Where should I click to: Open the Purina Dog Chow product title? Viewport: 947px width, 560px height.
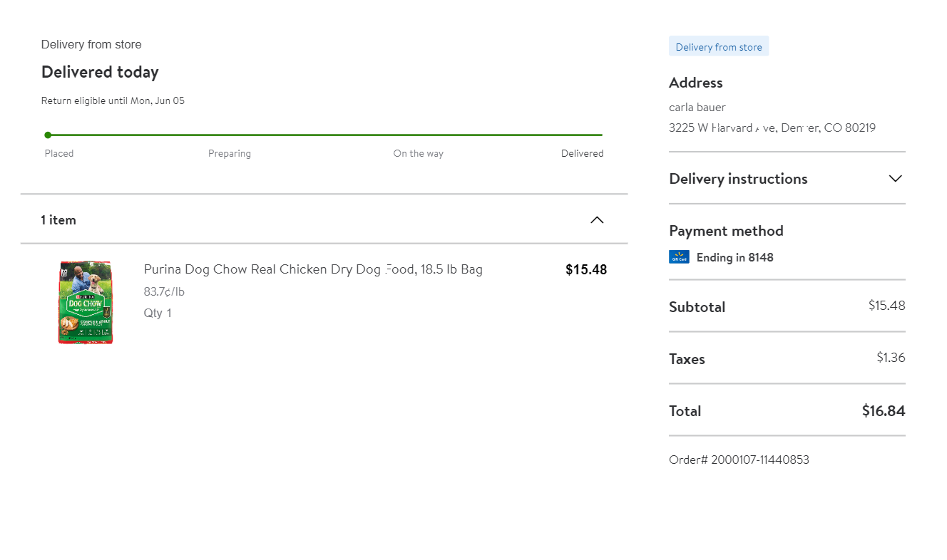click(x=313, y=269)
